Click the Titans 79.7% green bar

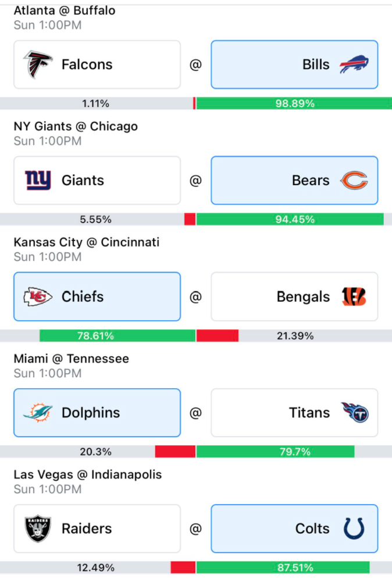tap(275, 452)
